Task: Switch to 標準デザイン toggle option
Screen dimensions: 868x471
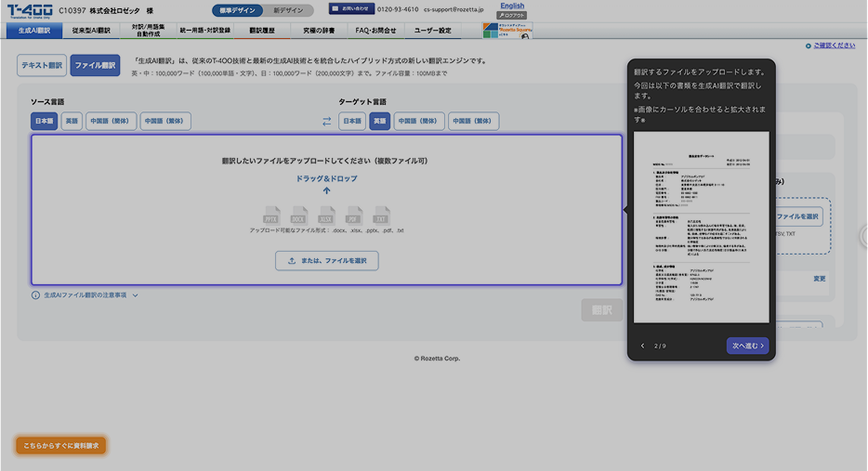Action: pyautogui.click(x=237, y=10)
